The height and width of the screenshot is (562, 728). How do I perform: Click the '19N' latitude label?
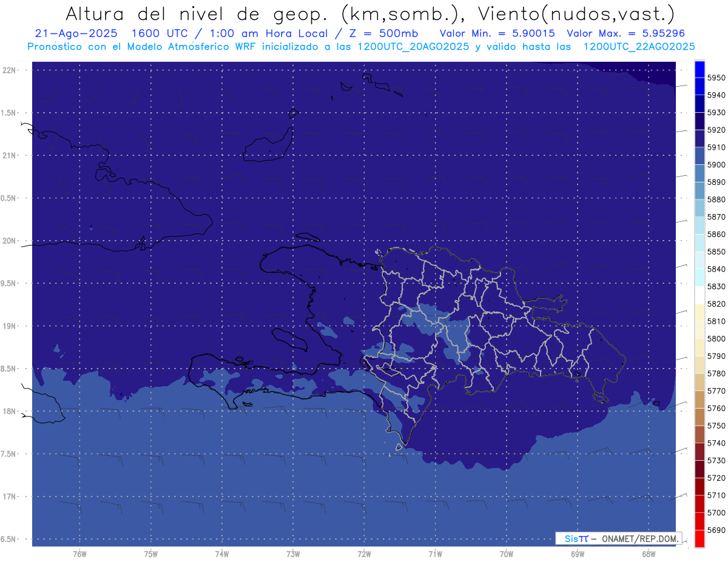tap(10, 326)
